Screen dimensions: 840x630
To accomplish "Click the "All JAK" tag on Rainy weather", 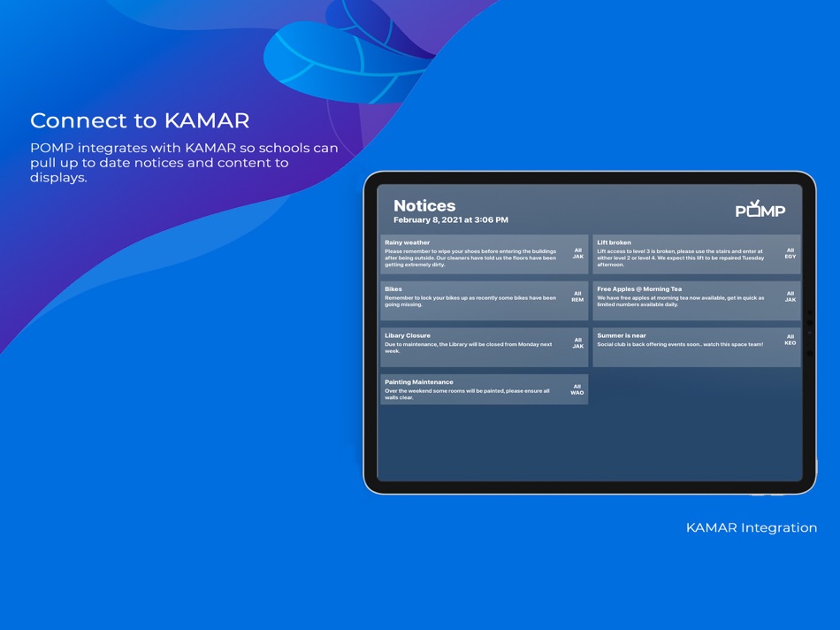I will click(578, 254).
